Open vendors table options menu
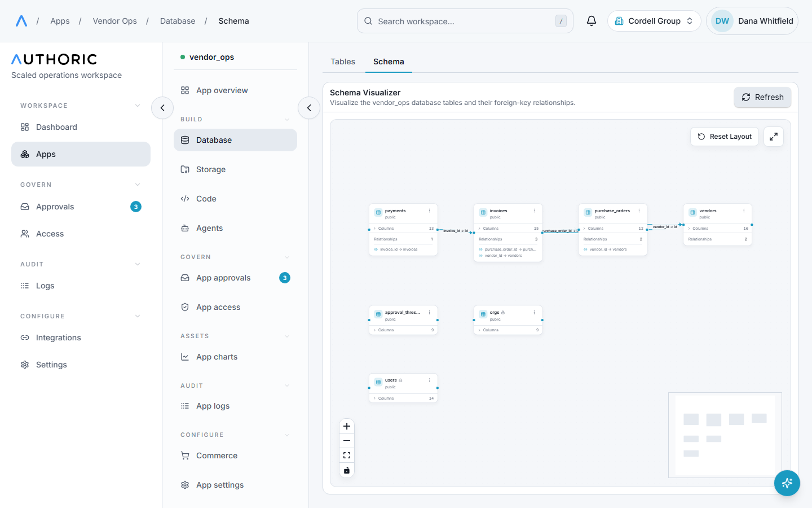The image size is (812, 508). tap(744, 211)
